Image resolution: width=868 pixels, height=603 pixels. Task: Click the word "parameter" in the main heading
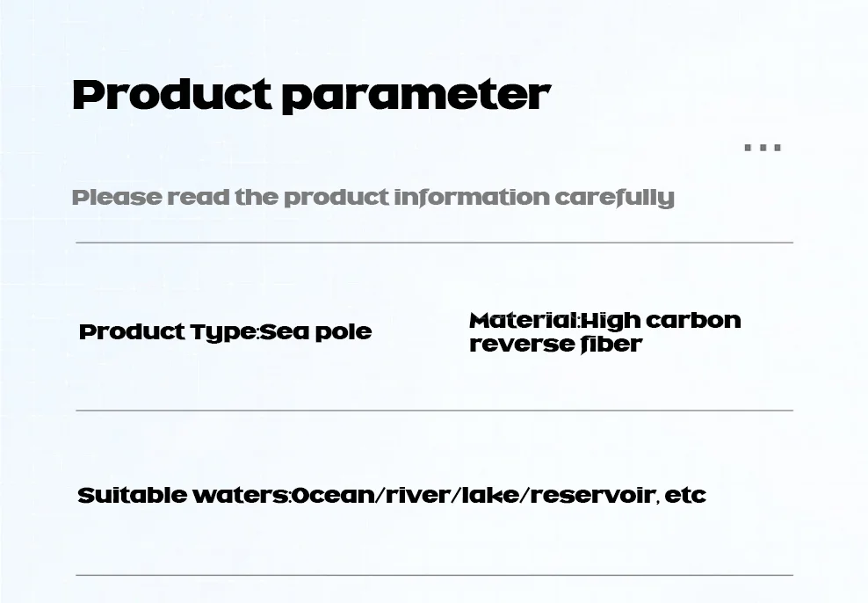[x=416, y=98]
